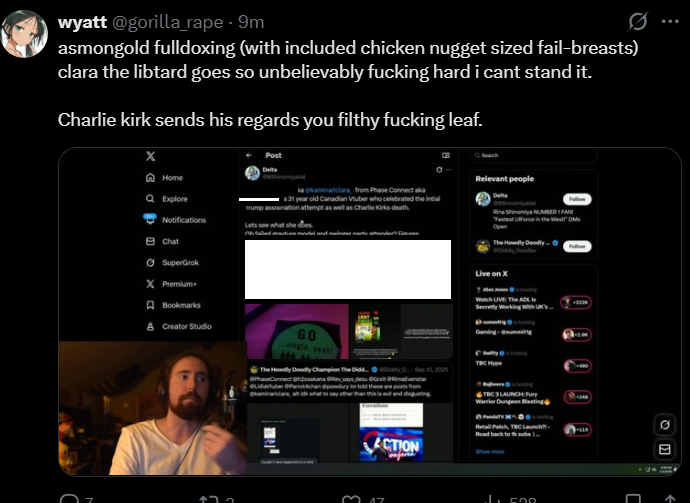Click Follow button next to Delta
Screen dimensions: 690x503
point(577,199)
